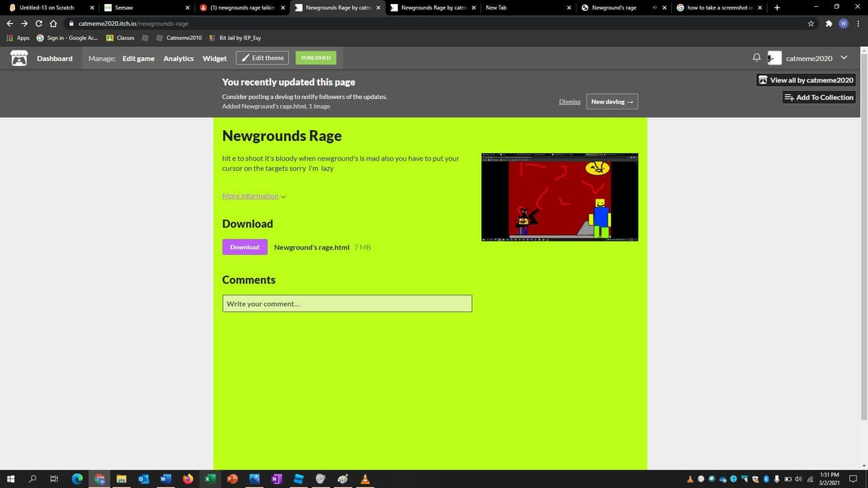Click Add To Collection button
The image size is (868, 488).
tap(818, 97)
